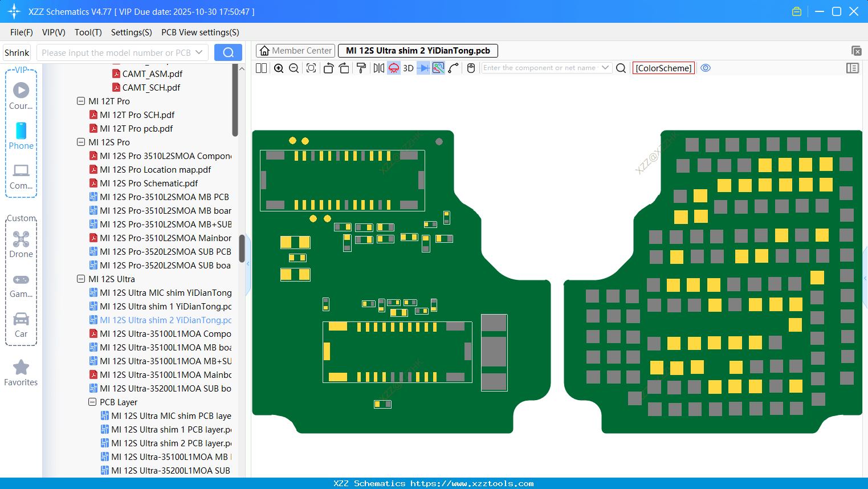Click the Member Center button
This screenshot has width=868, height=489.
[295, 50]
